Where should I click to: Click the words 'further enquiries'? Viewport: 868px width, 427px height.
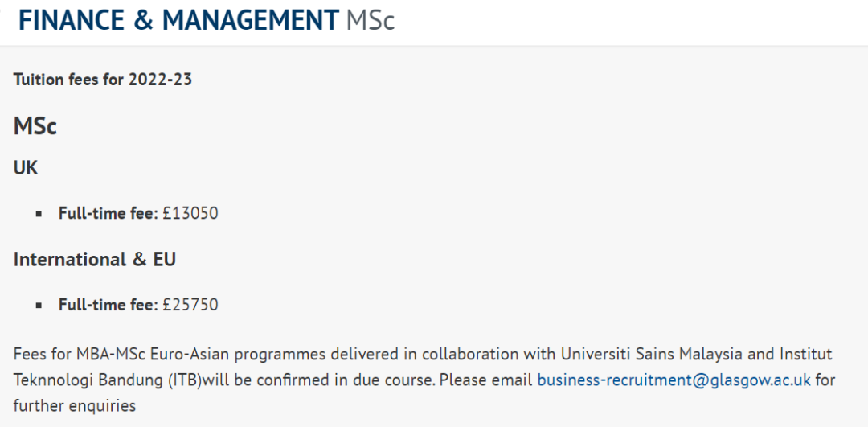point(75,406)
